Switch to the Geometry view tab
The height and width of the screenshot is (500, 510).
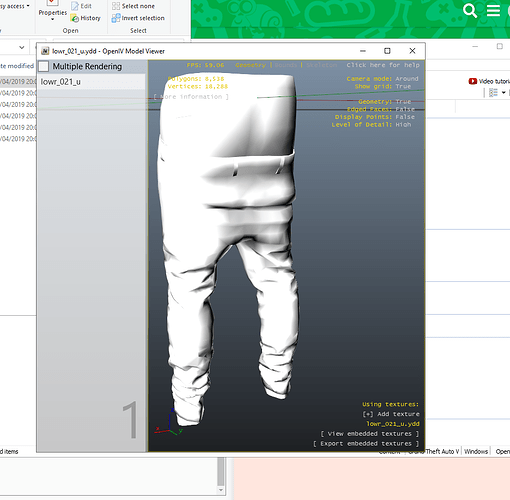[250, 65]
